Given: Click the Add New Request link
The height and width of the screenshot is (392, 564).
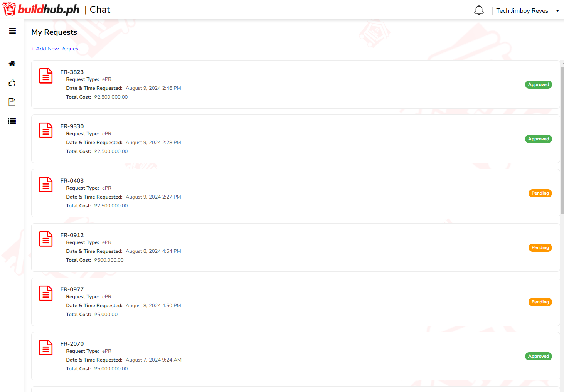Looking at the screenshot, I should (56, 49).
